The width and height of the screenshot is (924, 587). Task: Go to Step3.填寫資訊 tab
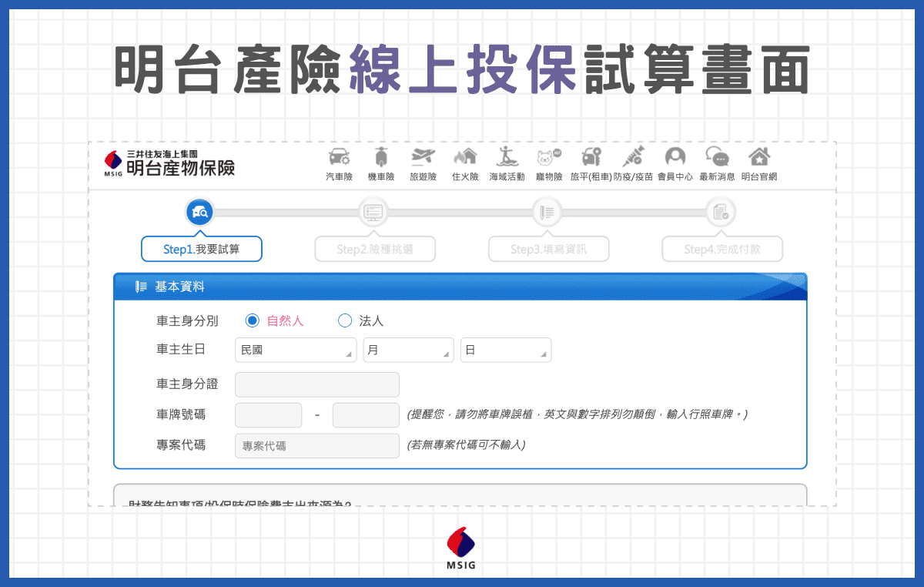click(x=549, y=249)
